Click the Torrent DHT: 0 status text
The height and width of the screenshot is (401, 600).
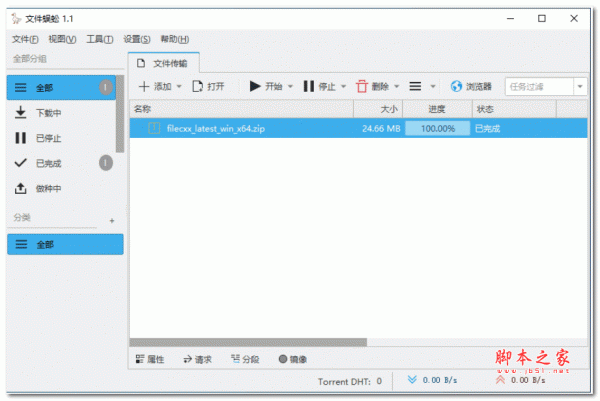click(350, 381)
